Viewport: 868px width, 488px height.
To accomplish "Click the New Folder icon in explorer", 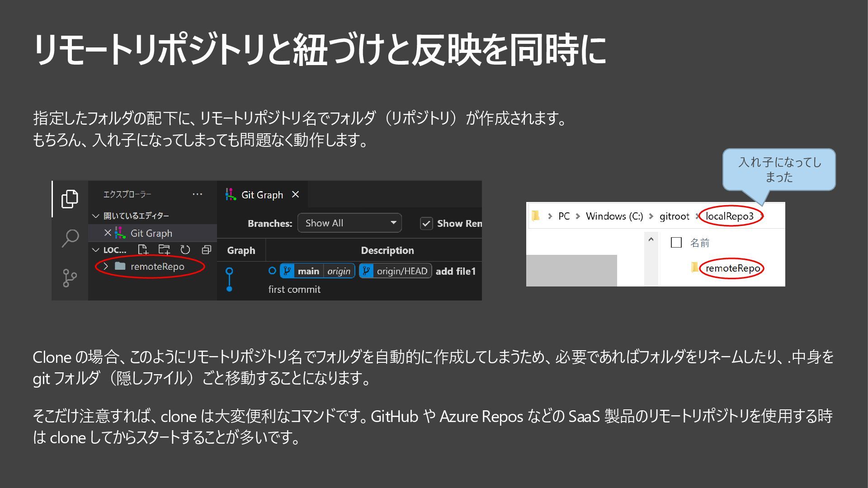I will (164, 250).
